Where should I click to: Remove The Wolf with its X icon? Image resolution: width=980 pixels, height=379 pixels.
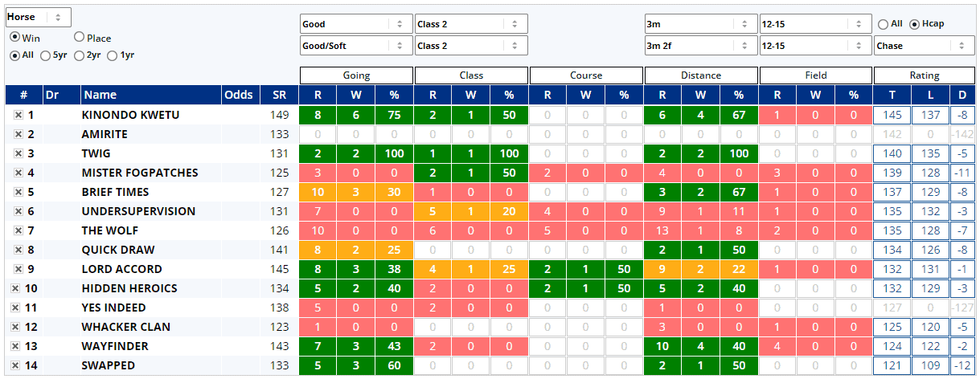pos(18,231)
